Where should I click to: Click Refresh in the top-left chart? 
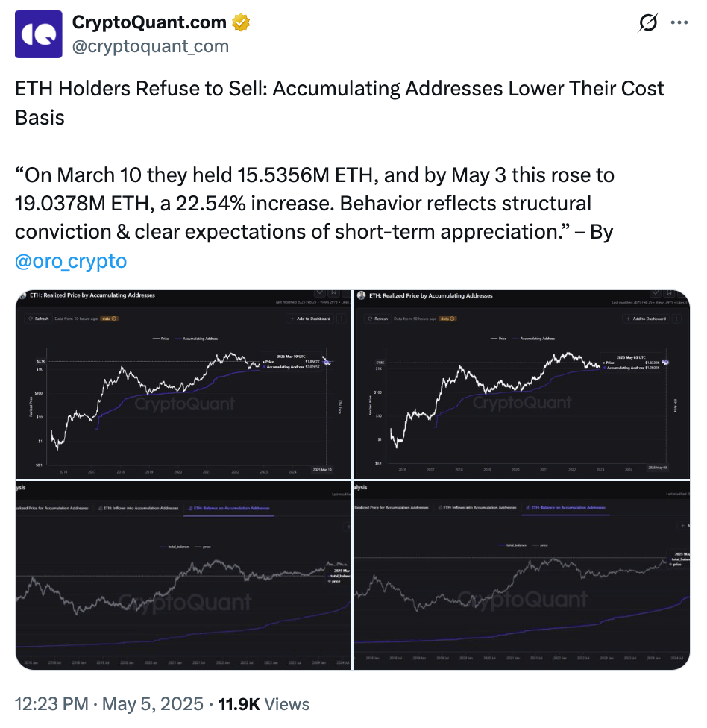point(39,318)
